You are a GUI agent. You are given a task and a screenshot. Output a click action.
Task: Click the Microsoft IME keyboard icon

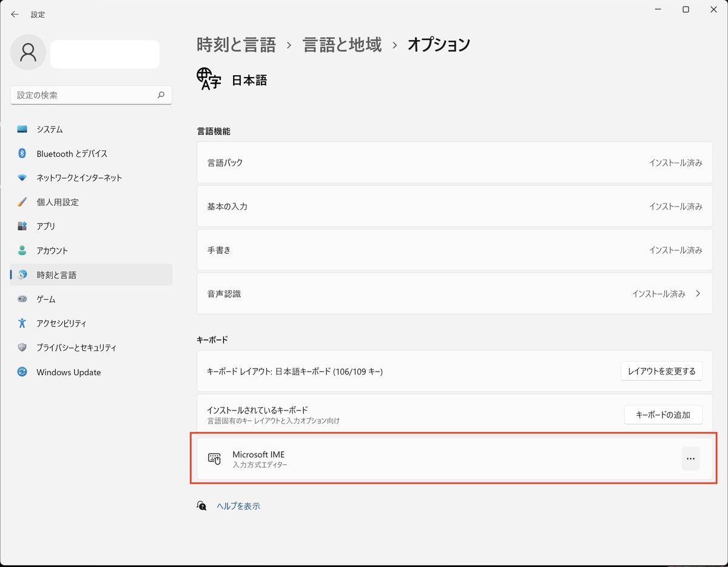[215, 458]
